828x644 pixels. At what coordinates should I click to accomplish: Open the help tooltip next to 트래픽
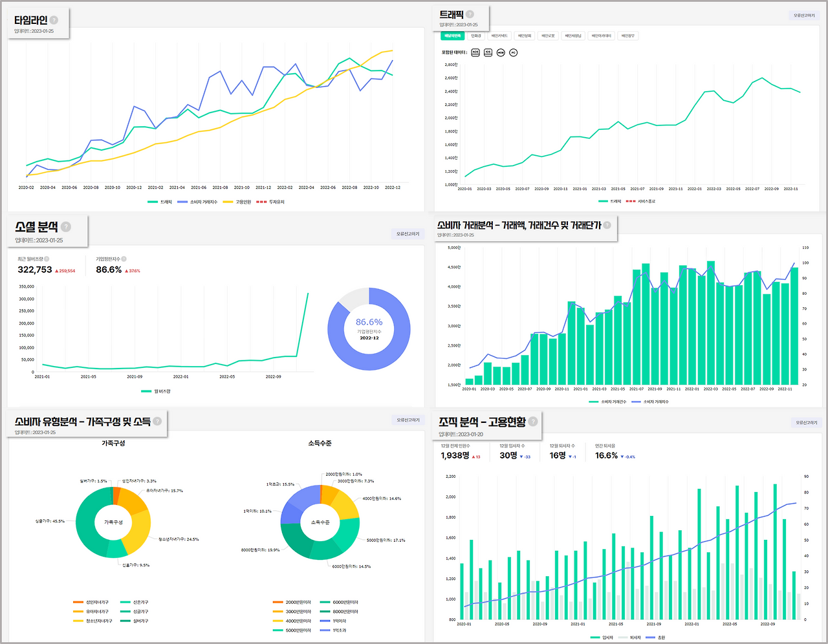click(x=470, y=14)
